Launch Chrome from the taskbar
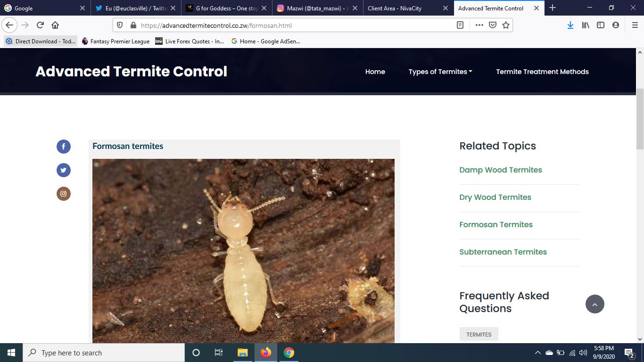The image size is (644, 362). (x=289, y=353)
